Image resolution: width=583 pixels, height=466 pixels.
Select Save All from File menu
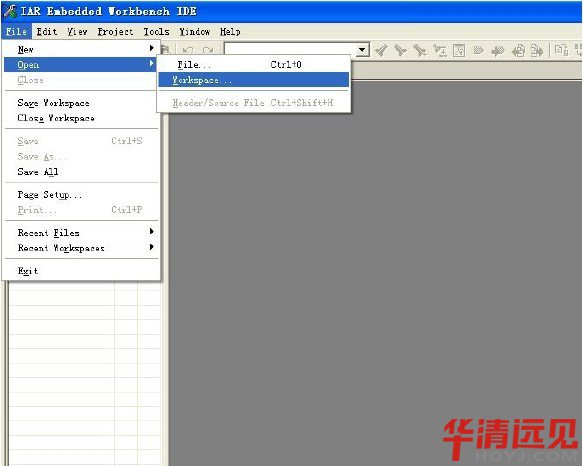pyautogui.click(x=81, y=171)
